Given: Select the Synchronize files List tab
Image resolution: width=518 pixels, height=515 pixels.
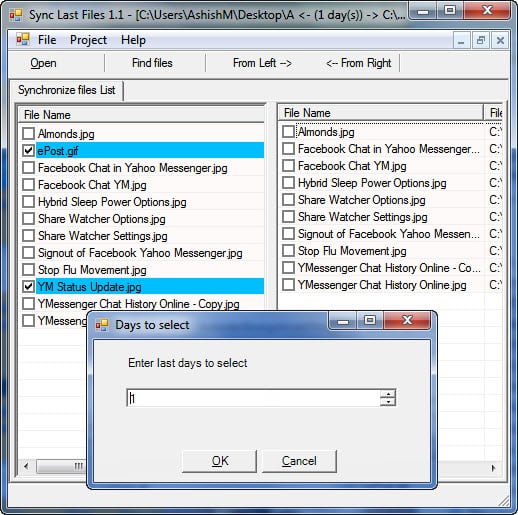Looking at the screenshot, I should (x=67, y=90).
